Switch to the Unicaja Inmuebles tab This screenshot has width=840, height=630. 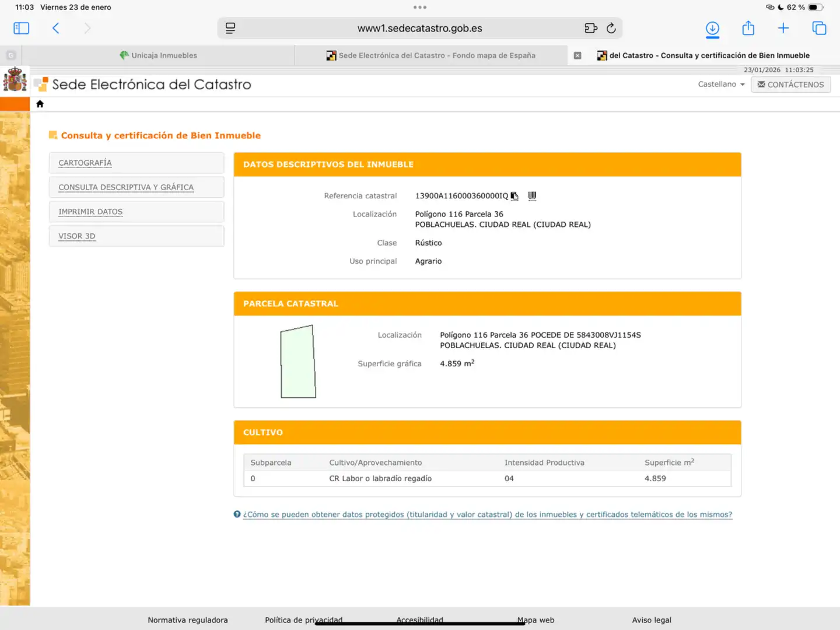click(158, 55)
